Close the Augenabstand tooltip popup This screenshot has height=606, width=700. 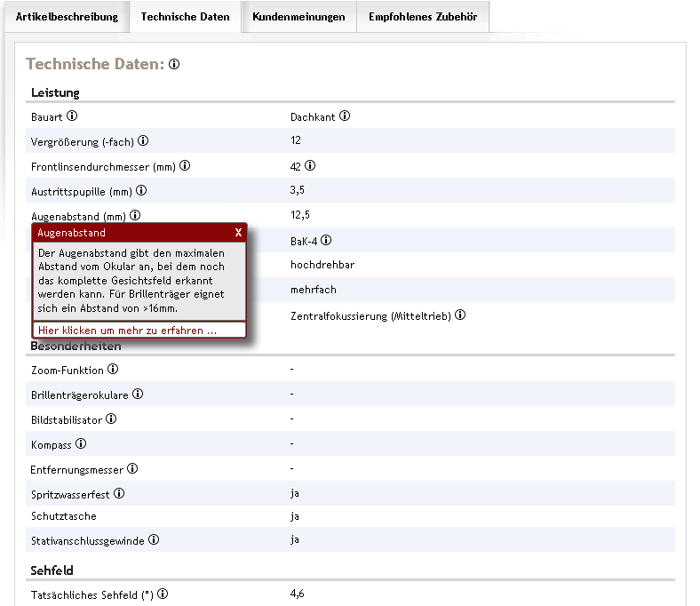click(x=238, y=233)
